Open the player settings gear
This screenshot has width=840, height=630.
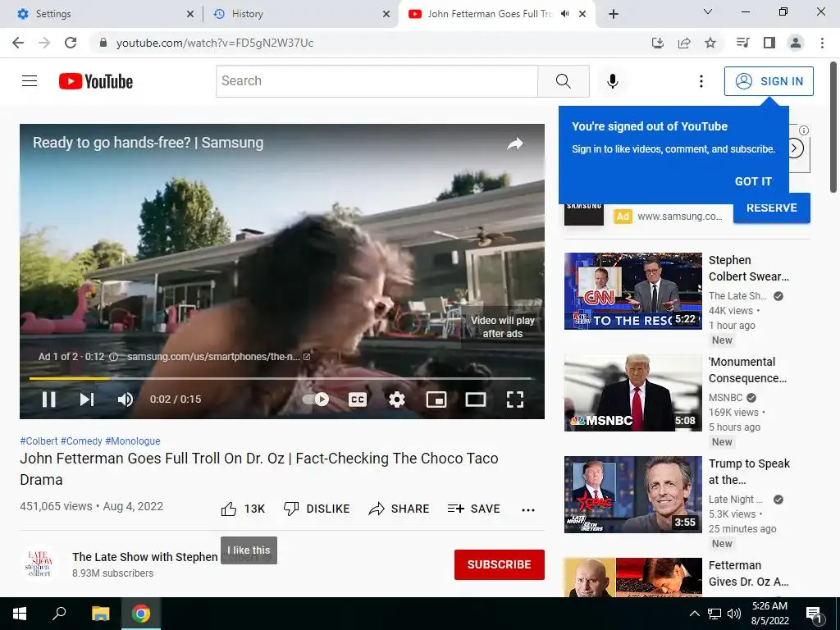point(396,399)
